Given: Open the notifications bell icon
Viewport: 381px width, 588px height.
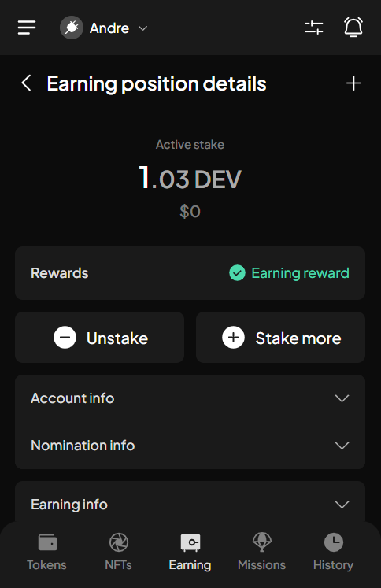Looking at the screenshot, I should pos(353,28).
